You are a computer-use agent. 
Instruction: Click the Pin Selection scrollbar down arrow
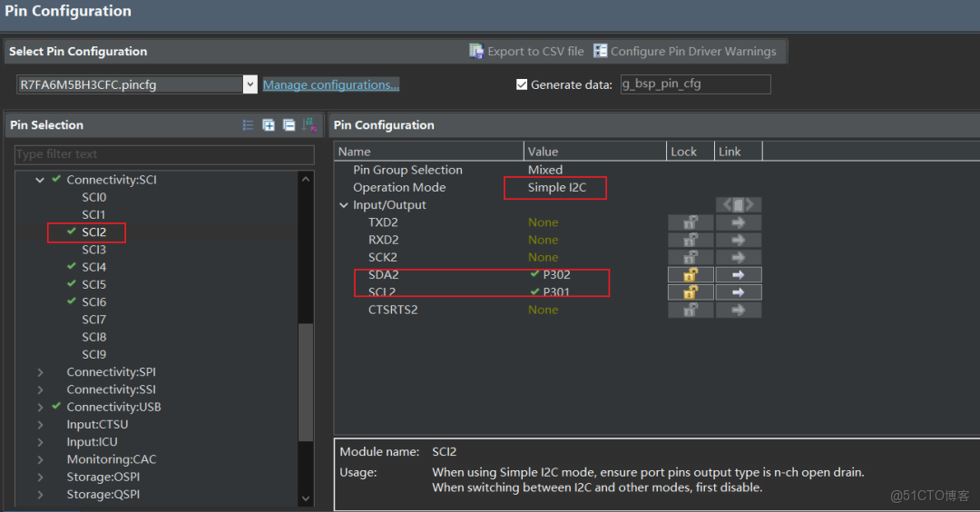click(306, 498)
